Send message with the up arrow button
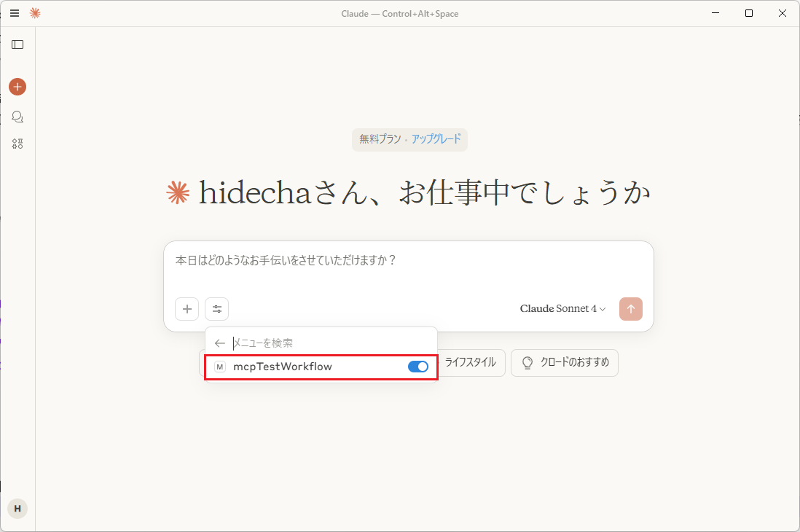The width and height of the screenshot is (800, 532). pyautogui.click(x=631, y=309)
